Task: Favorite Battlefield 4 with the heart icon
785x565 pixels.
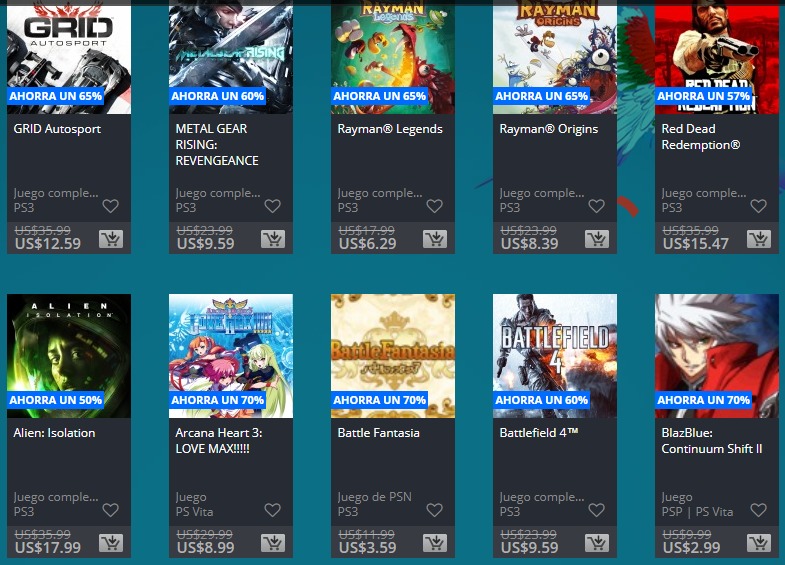Action: coord(596,510)
